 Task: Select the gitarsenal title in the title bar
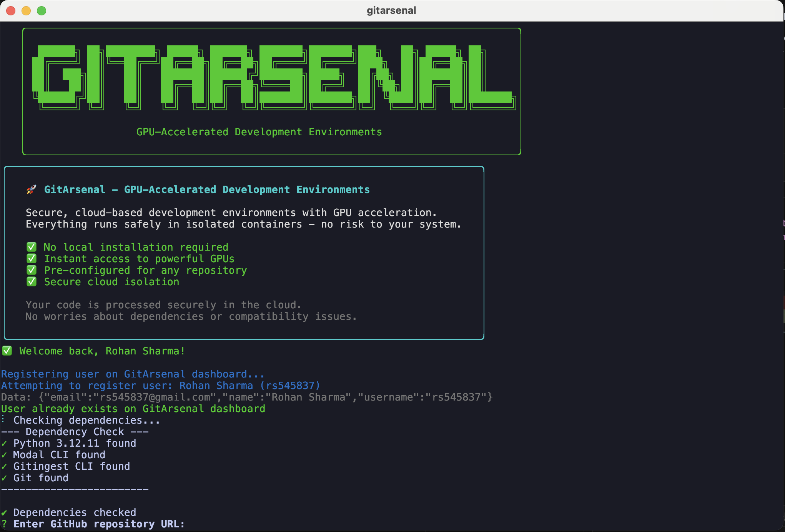[391, 10]
